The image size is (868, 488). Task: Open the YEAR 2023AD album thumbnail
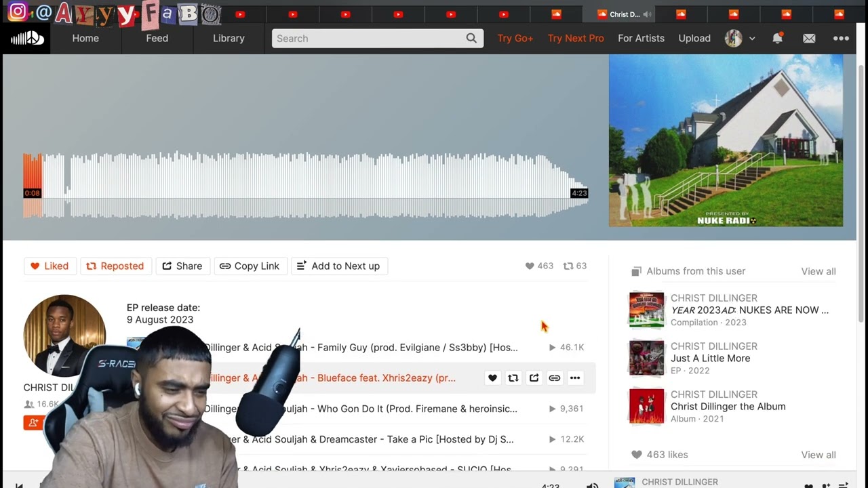pos(646,310)
